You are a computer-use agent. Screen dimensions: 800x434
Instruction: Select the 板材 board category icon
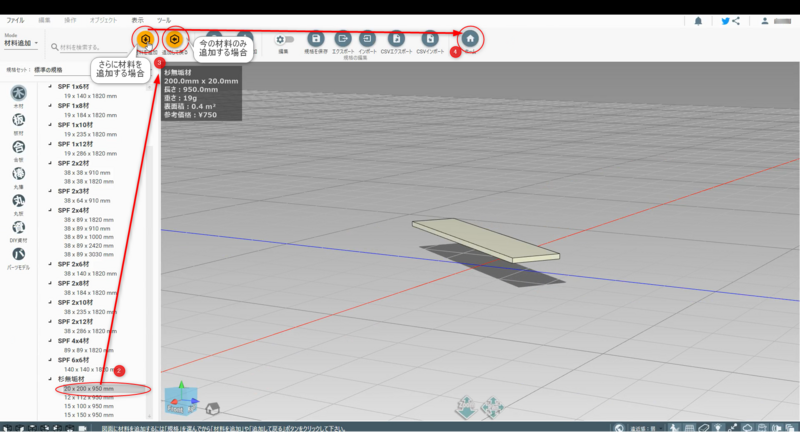tap(18, 120)
